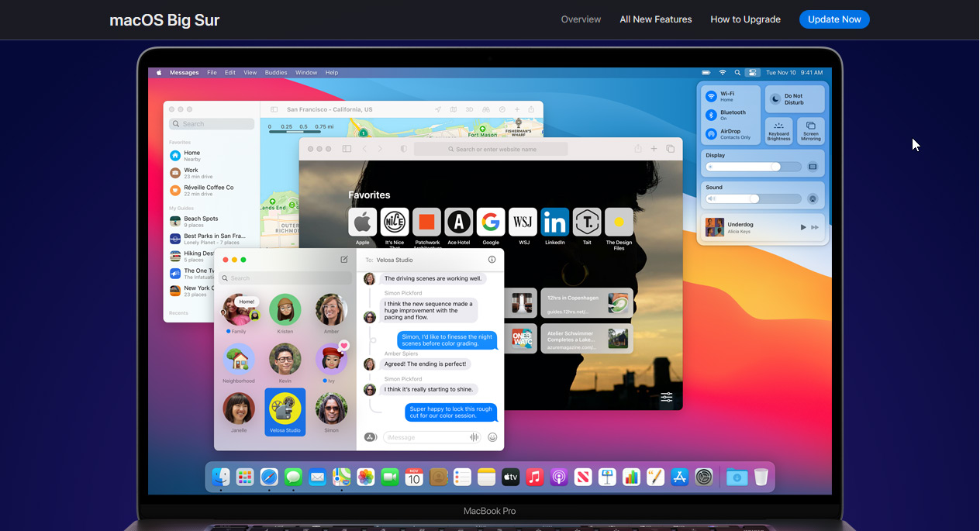Open LinkedIn favorite in Safari
980x531 pixels.
point(554,222)
